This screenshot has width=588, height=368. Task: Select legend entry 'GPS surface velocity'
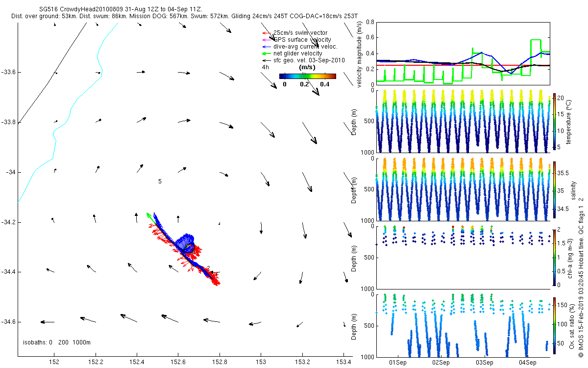click(302, 39)
